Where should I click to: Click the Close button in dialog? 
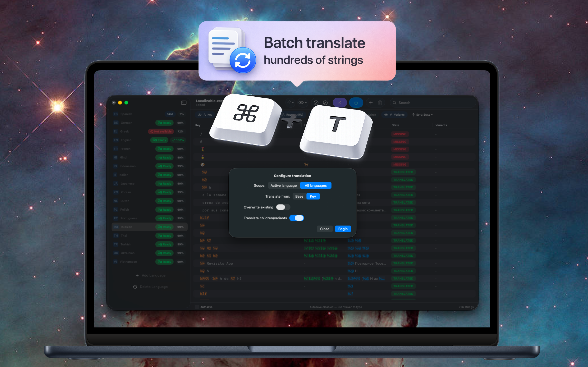point(324,229)
